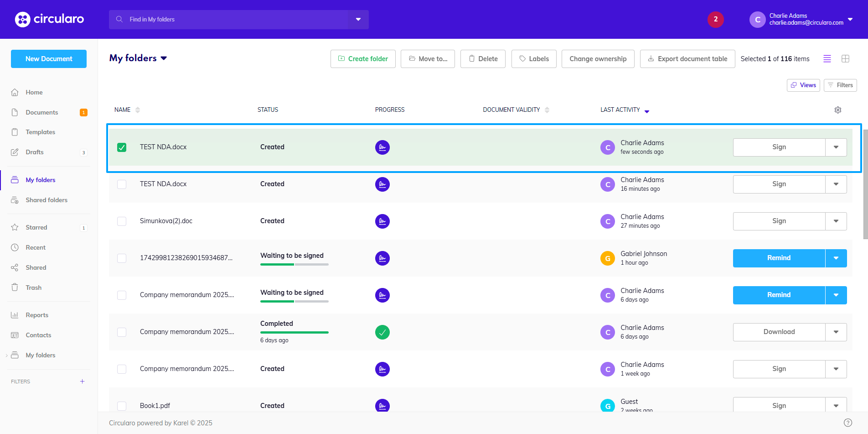868x434 pixels.
Task: Click the New Document button
Action: (x=49, y=59)
